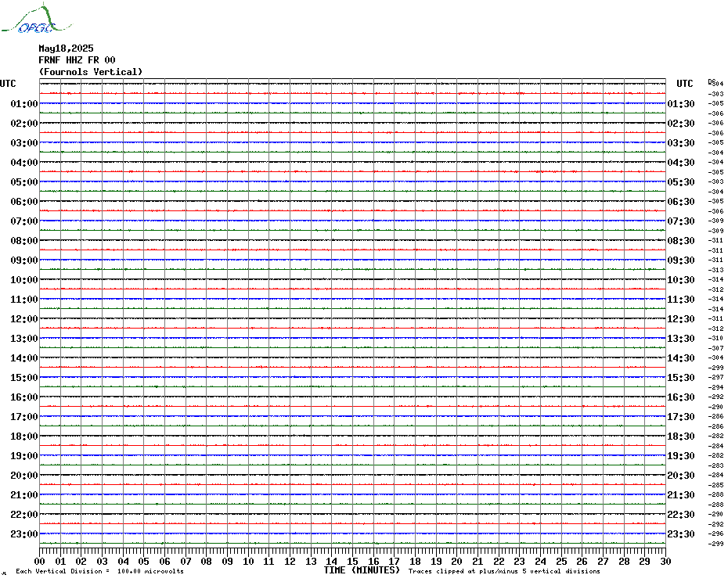
Task: Click the 09:00 row label
Action: click(x=24, y=260)
